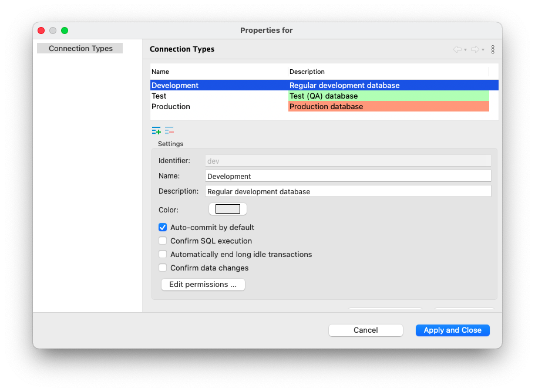
Task: Enable Automatically end long idle transactions
Action: 163,254
